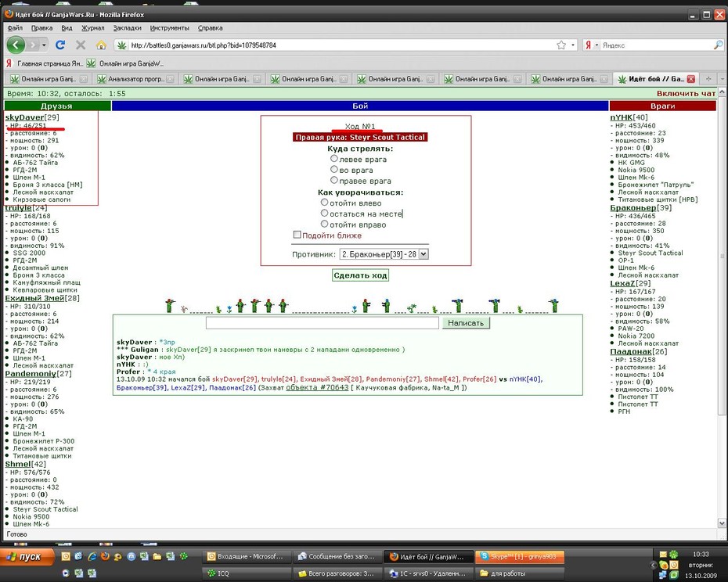This screenshot has width=728, height=582.
Task: Open the back-history dropdown arrow
Action: [44, 45]
